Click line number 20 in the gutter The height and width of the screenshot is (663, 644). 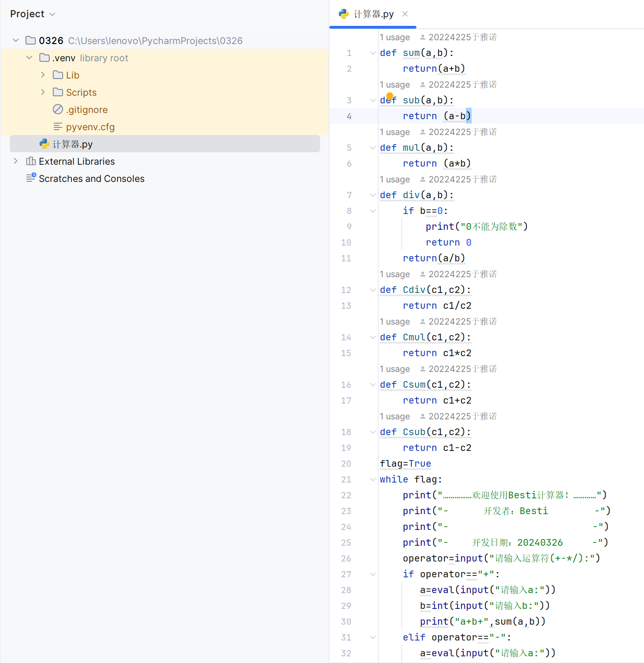[x=346, y=464]
